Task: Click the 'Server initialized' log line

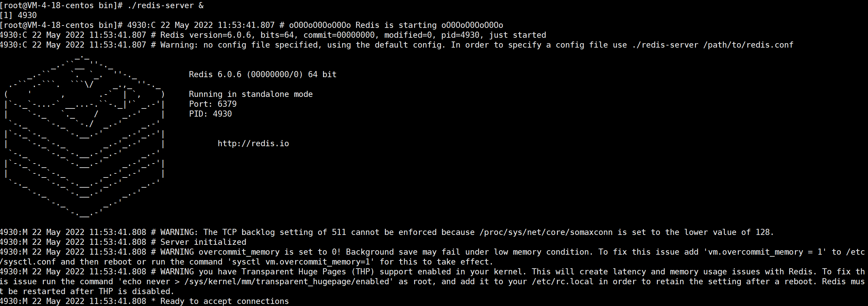Action: [123, 242]
